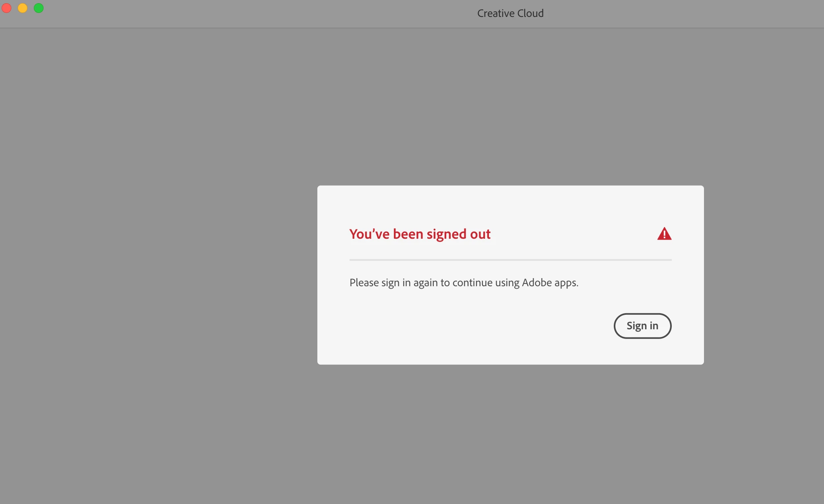Click the "You've been signed out" heading
The image size is (824, 504).
click(420, 234)
